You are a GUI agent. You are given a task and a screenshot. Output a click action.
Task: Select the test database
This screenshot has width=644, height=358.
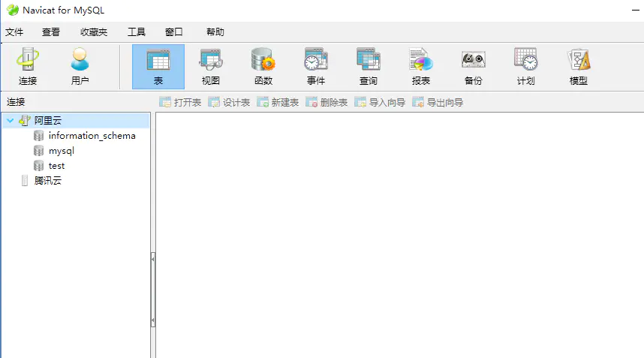[x=57, y=166]
